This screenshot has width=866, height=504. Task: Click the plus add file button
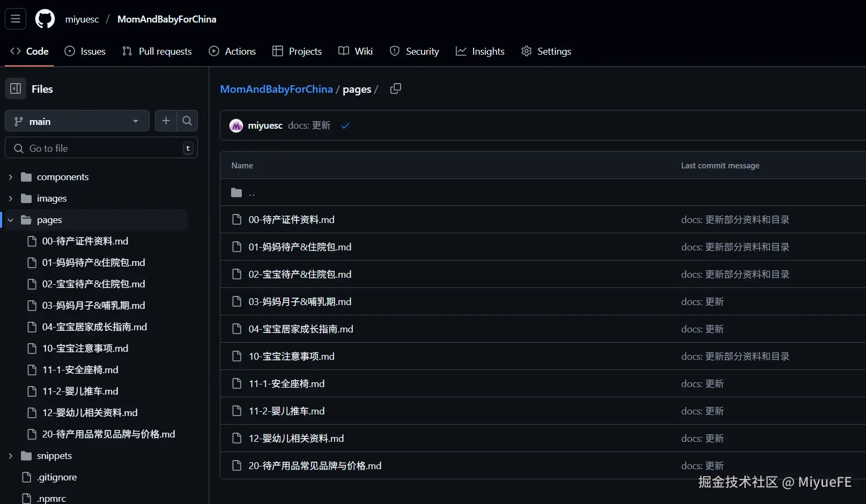(166, 121)
